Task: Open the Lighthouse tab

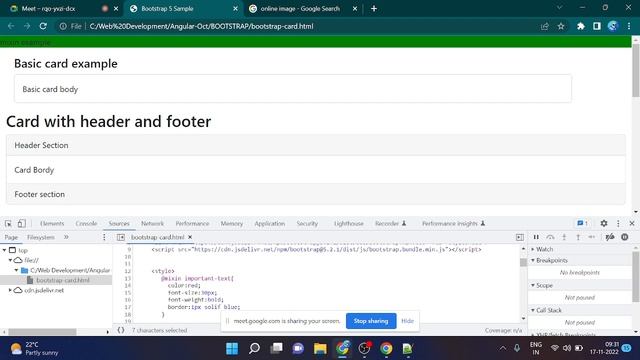Action: pos(349,224)
